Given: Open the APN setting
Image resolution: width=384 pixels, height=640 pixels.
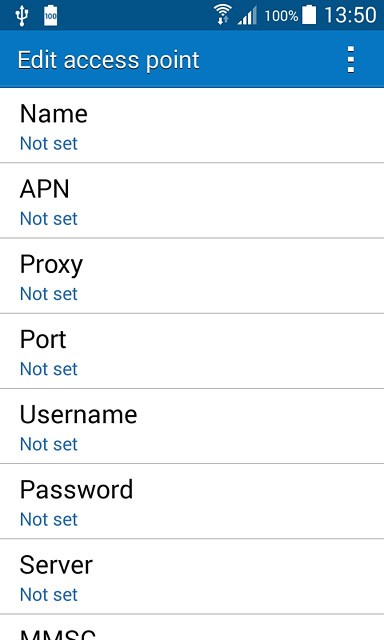Looking at the screenshot, I should [x=192, y=200].
